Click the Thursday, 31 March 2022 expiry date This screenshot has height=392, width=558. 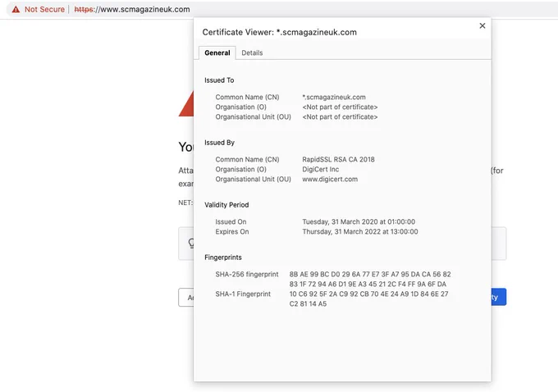360,231
